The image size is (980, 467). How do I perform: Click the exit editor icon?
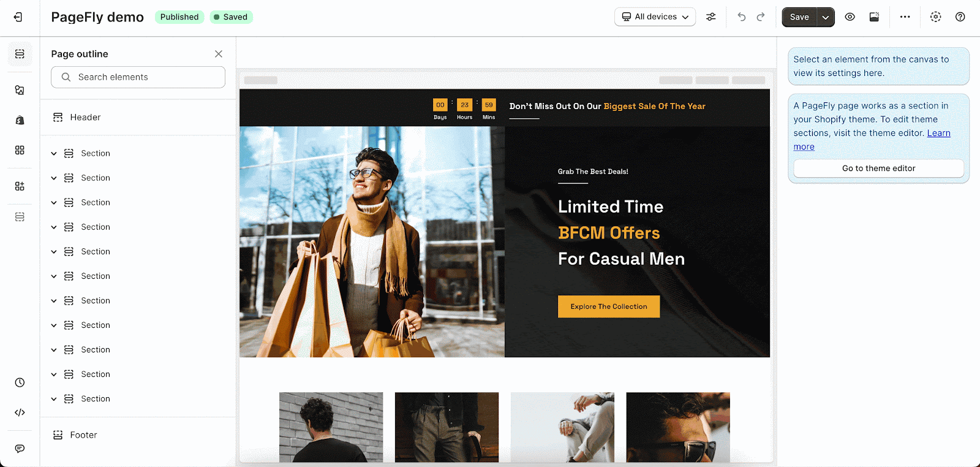click(18, 17)
